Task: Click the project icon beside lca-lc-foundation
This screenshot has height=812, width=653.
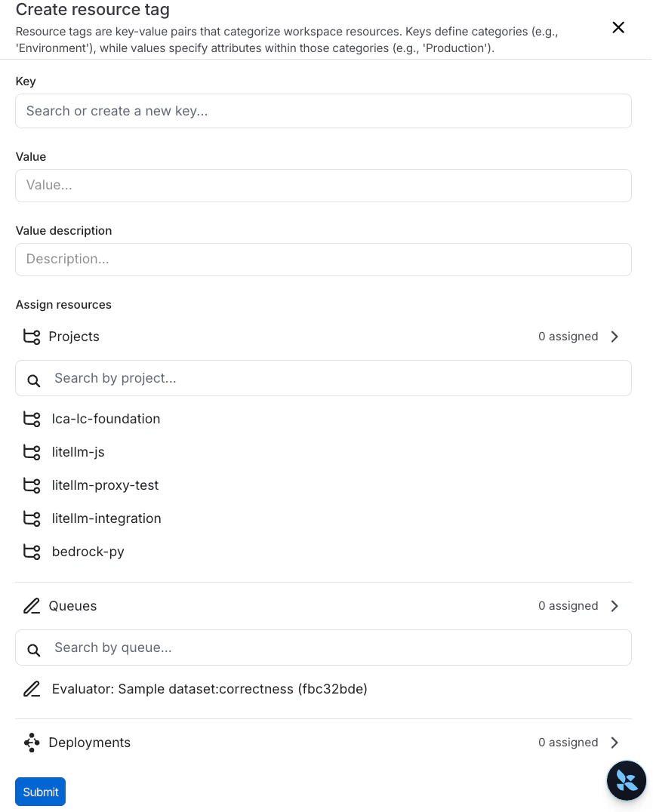Action: tap(31, 419)
